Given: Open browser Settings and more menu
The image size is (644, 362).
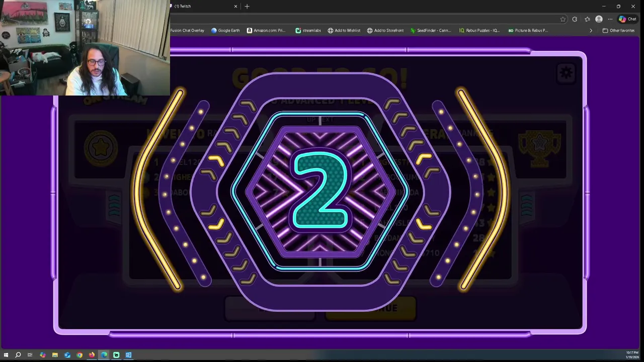Looking at the screenshot, I should tap(610, 19).
